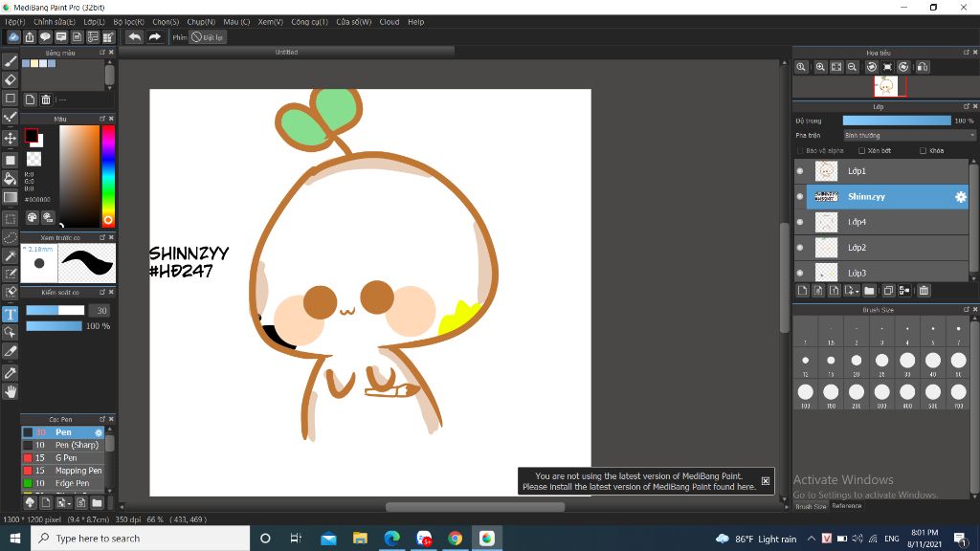Image resolution: width=980 pixels, height=551 pixels.
Task: Zoom out the navigator view
Action: click(x=852, y=67)
